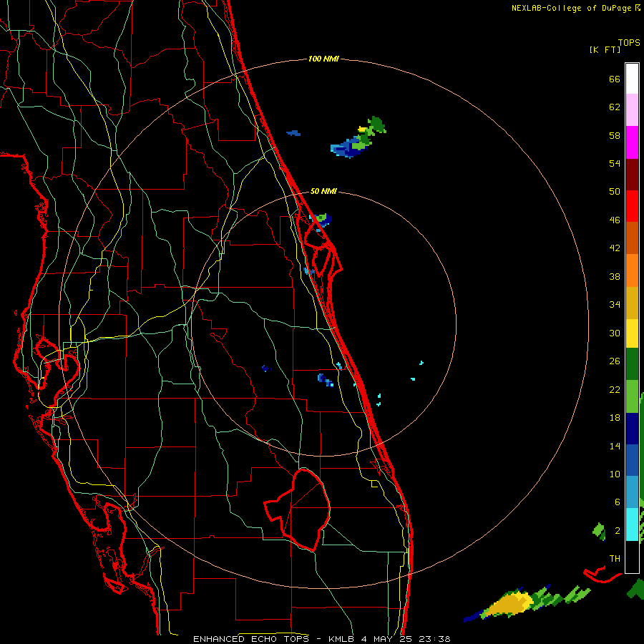Click the small echo near the 50 NMI label
The height and width of the screenshot is (644, 644).
[x=321, y=220]
